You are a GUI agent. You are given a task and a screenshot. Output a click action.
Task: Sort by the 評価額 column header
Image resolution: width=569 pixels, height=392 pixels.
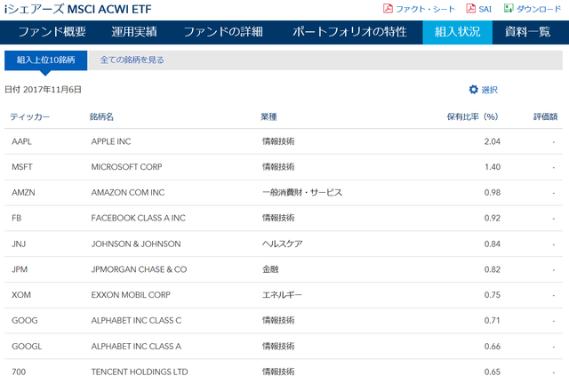(545, 116)
